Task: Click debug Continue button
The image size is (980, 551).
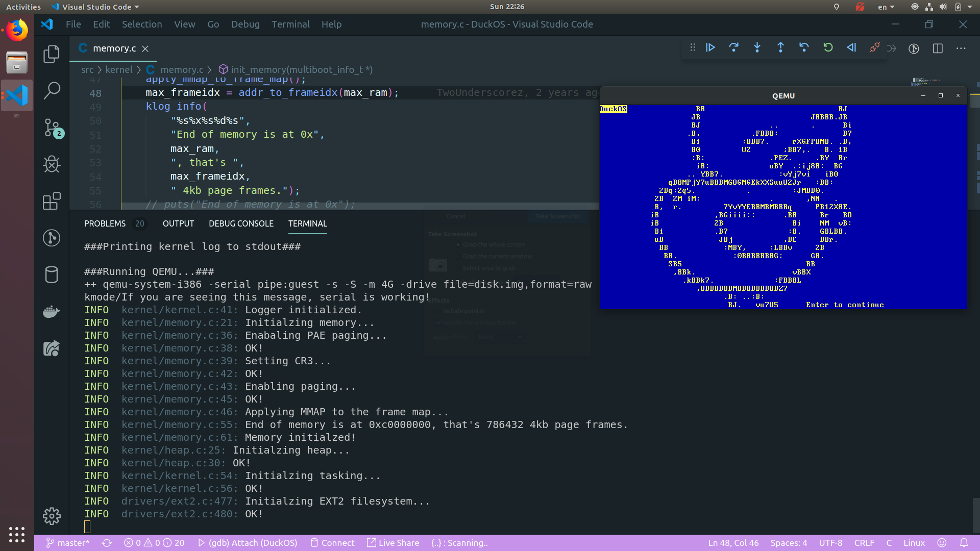Action: [x=710, y=47]
